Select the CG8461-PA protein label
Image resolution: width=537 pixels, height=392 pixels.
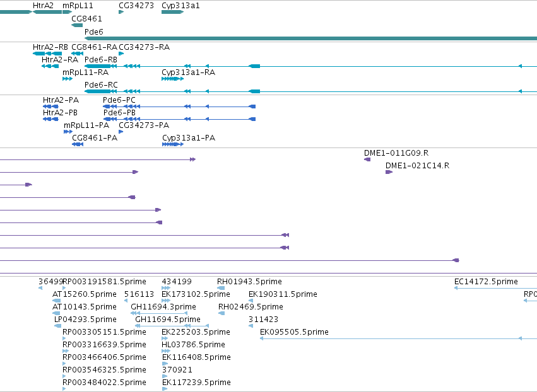pyautogui.click(x=95, y=138)
